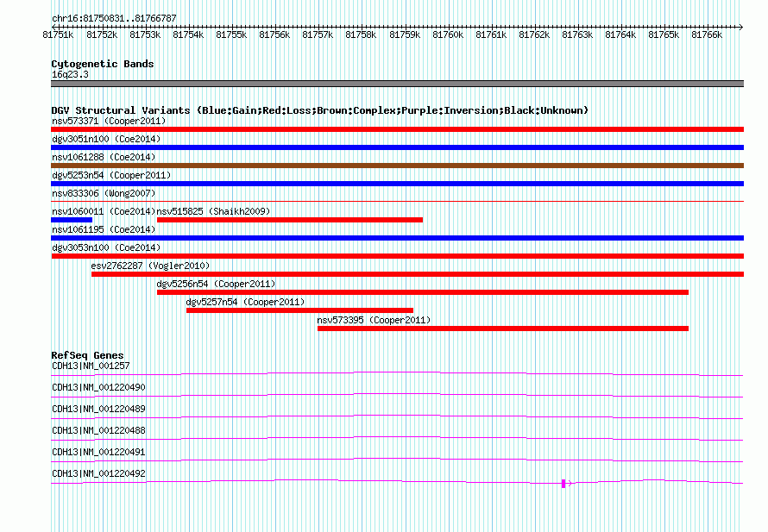Screen dimensions: 768x532
Task: Open dgv3053n100 (Coe2014) label
Action: click(106, 247)
